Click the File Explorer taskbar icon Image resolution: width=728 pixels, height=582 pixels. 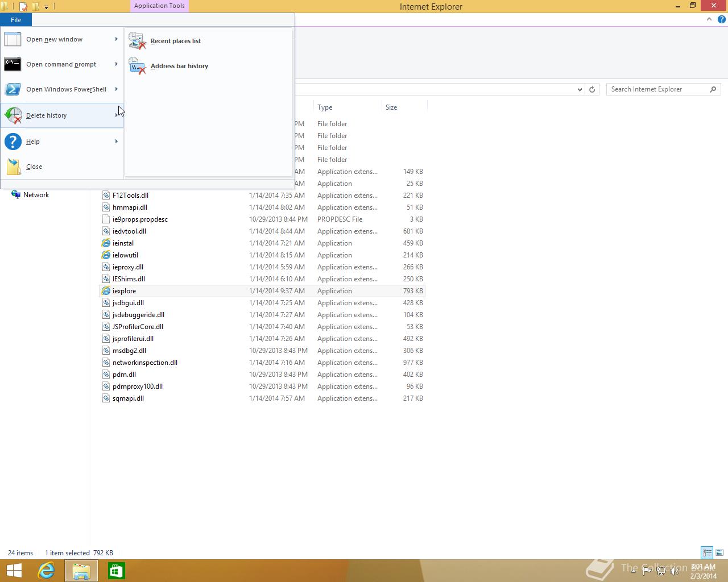[81, 571]
